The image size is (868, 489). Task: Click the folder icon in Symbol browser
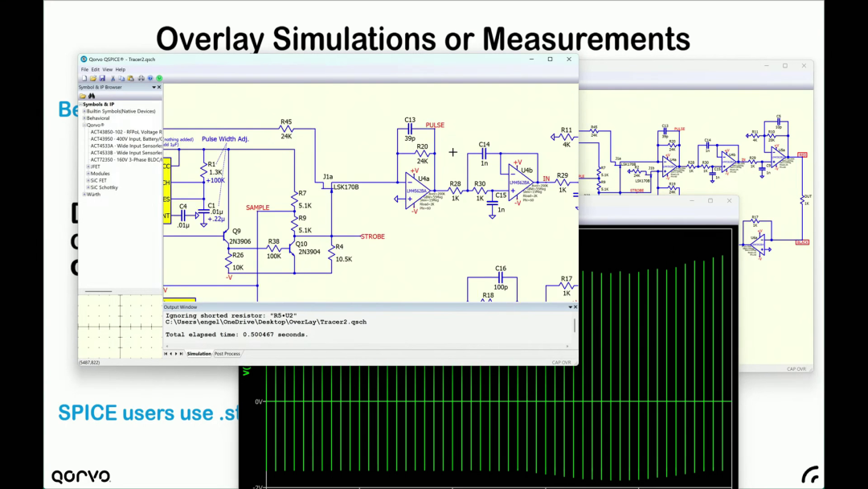pyautogui.click(x=83, y=96)
